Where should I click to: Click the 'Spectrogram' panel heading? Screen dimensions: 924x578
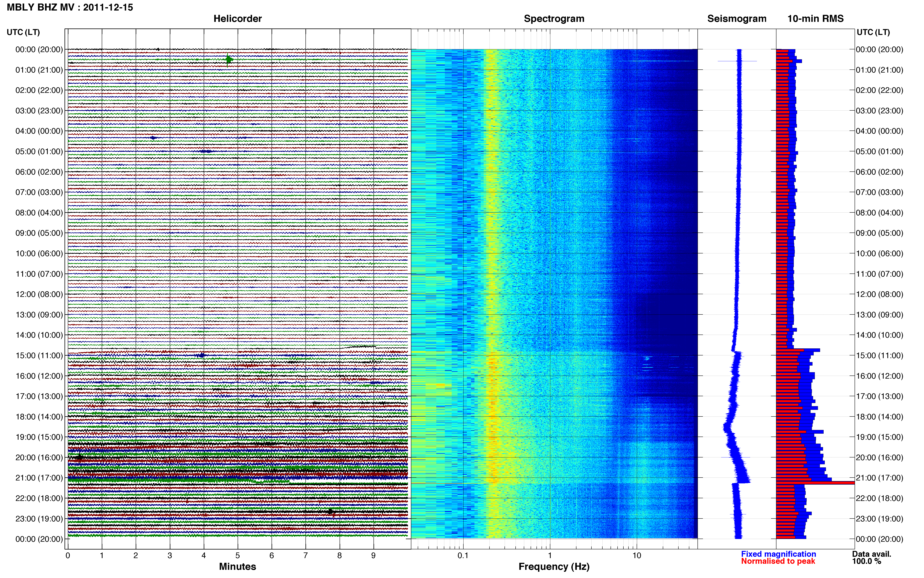pos(554,19)
